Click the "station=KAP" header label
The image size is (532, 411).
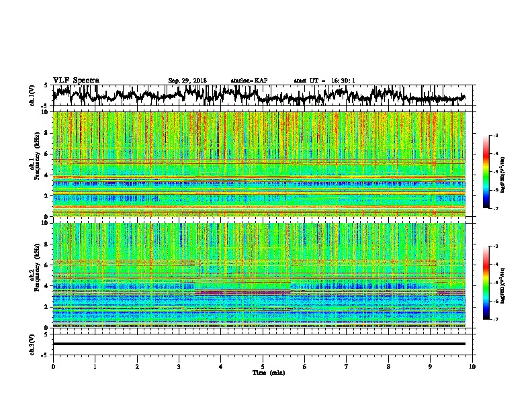pyautogui.click(x=249, y=81)
